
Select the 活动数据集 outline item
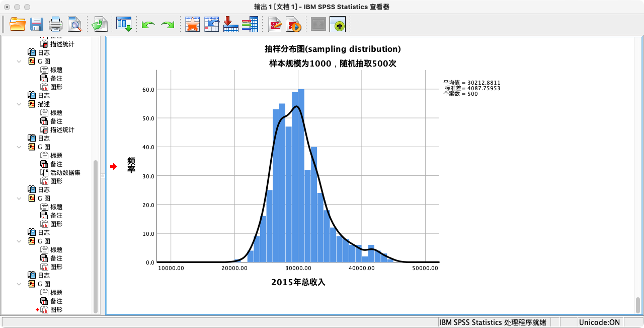click(65, 173)
